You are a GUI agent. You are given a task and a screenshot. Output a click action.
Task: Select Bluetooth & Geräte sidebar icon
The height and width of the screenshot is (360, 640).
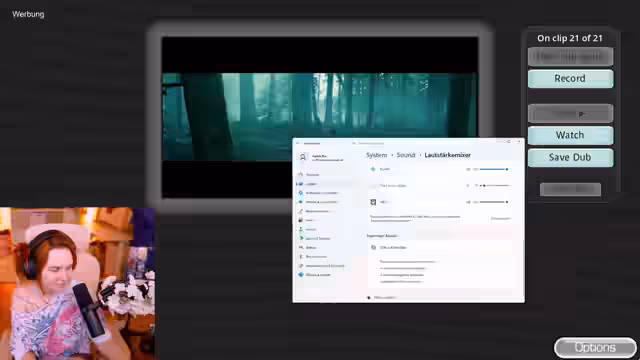tap(301, 193)
